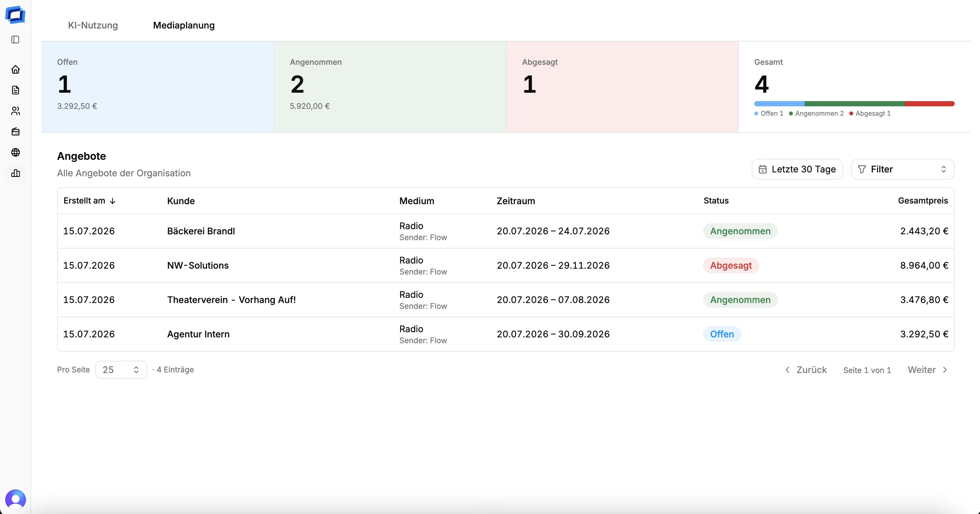Click the Medium column header
980x514 pixels.
pyautogui.click(x=417, y=201)
